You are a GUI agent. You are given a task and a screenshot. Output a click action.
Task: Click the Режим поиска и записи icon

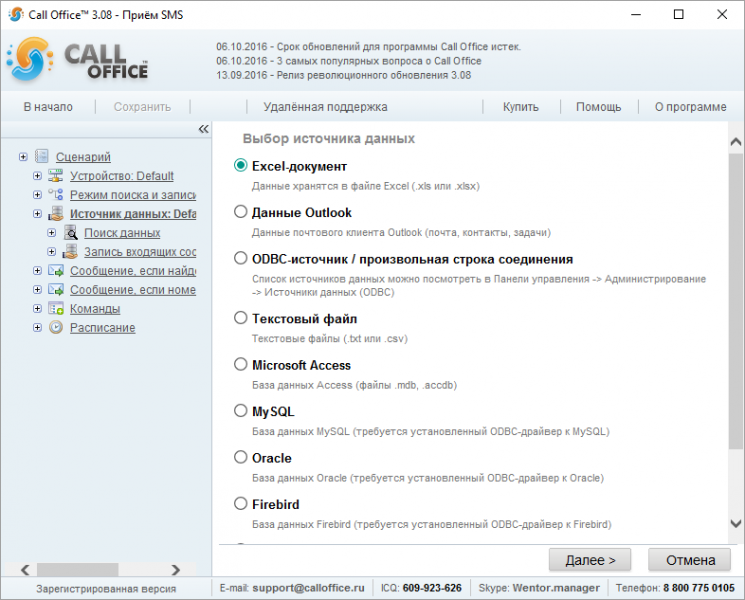(x=56, y=194)
